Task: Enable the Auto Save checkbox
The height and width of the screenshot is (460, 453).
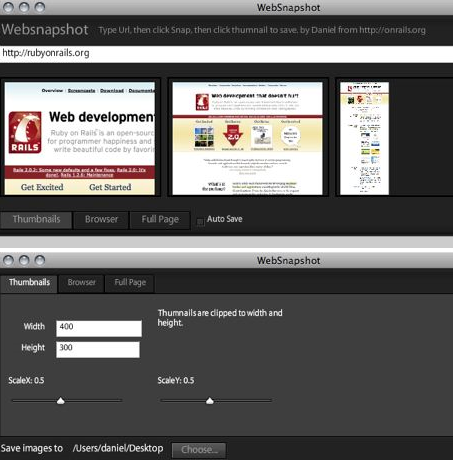Action: point(200,222)
